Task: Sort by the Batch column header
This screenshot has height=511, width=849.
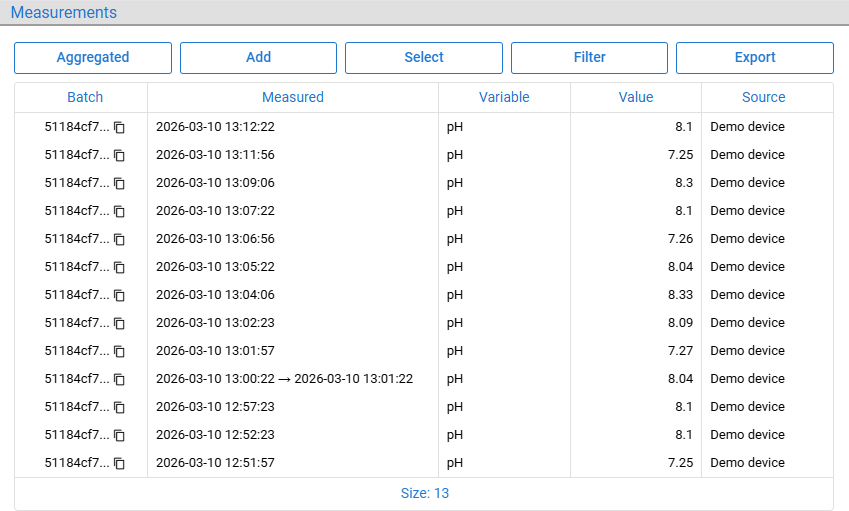Action: [x=85, y=97]
